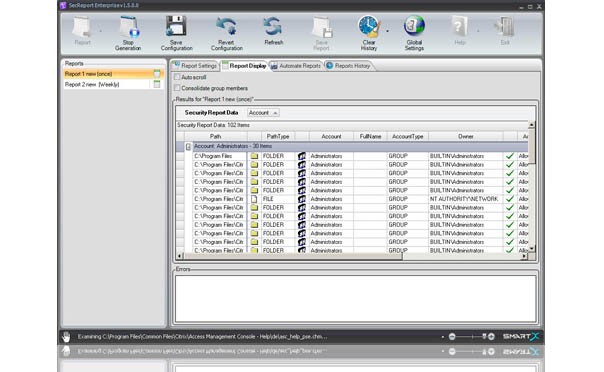This screenshot has height=372, width=604.
Task: Open the Account grouping dropdown
Action: (x=263, y=113)
